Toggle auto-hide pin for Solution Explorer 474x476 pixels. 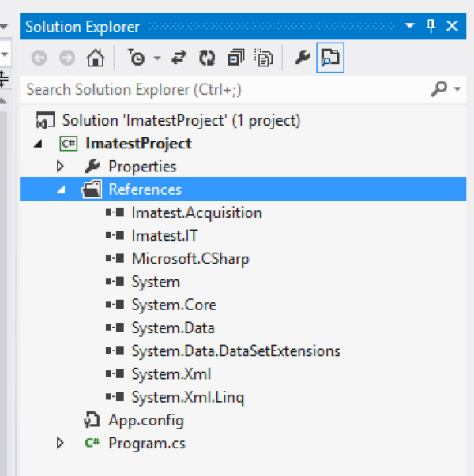(x=431, y=26)
